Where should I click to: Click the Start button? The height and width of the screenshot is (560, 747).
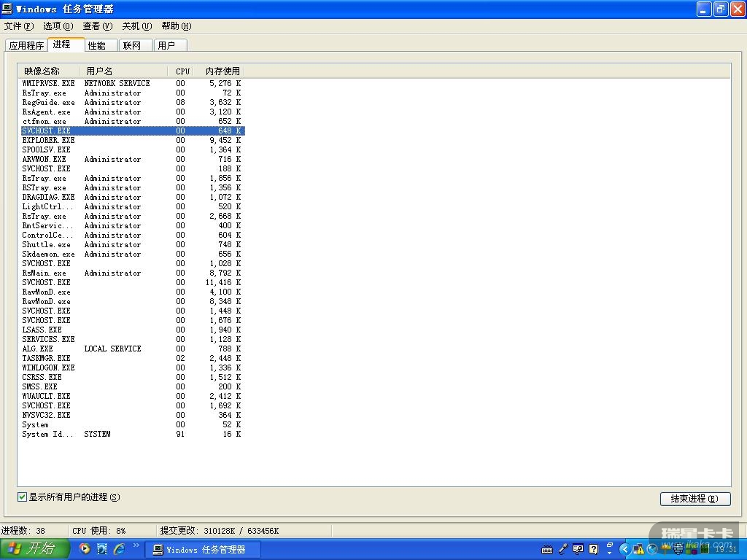point(35,549)
